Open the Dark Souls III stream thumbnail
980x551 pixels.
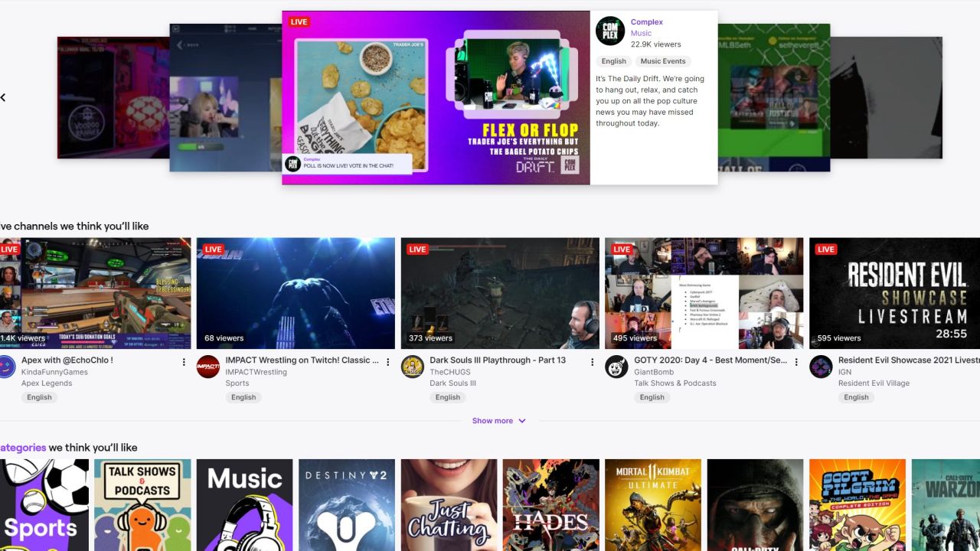point(500,293)
